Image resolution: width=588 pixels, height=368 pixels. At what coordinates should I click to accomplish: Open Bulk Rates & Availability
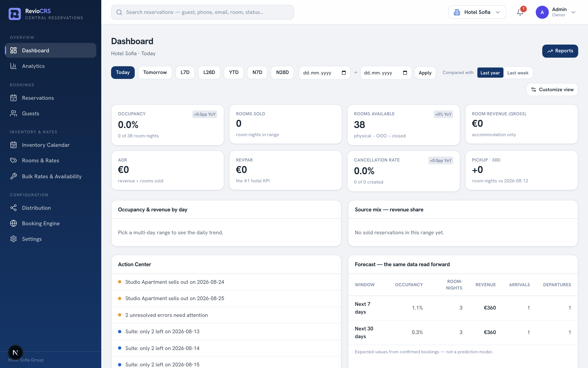point(51,176)
